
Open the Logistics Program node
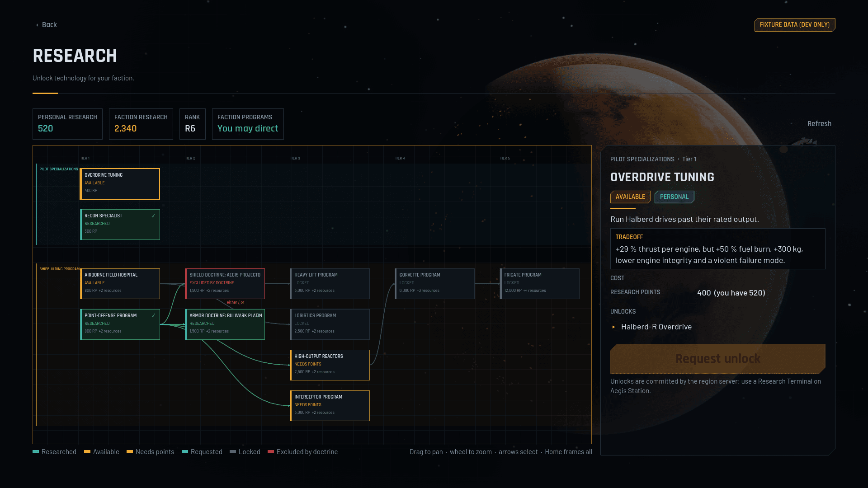(x=330, y=324)
